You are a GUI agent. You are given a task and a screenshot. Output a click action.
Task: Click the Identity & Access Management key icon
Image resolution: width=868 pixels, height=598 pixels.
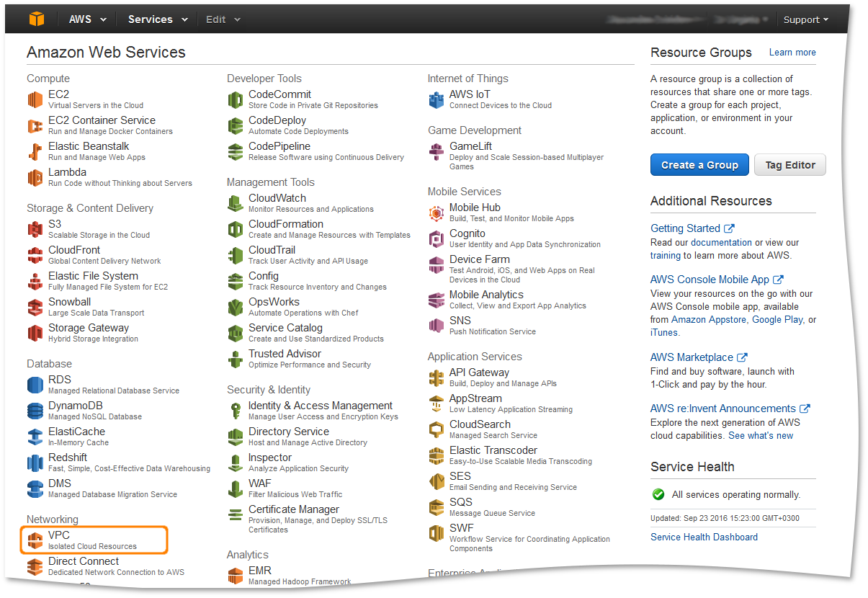(x=235, y=410)
